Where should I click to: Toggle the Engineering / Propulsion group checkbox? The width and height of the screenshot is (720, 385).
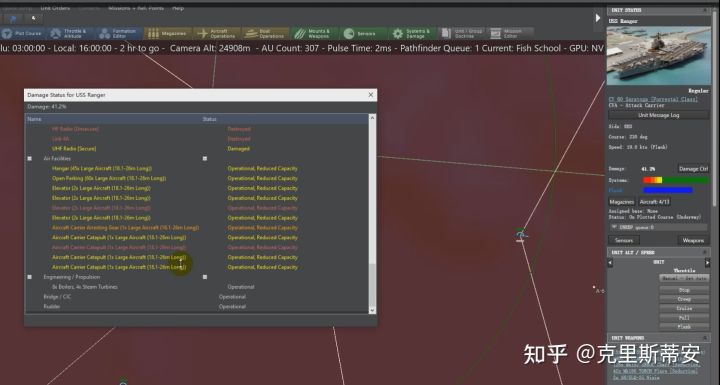30,277
